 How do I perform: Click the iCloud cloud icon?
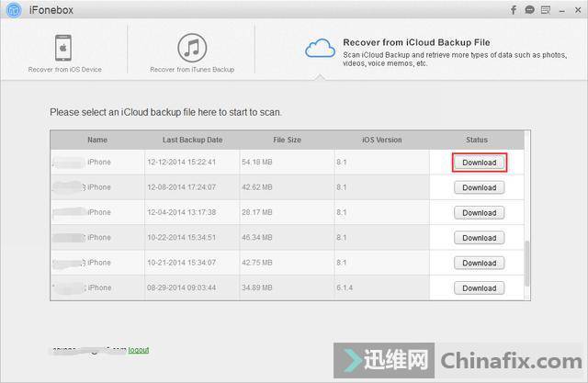pos(320,49)
